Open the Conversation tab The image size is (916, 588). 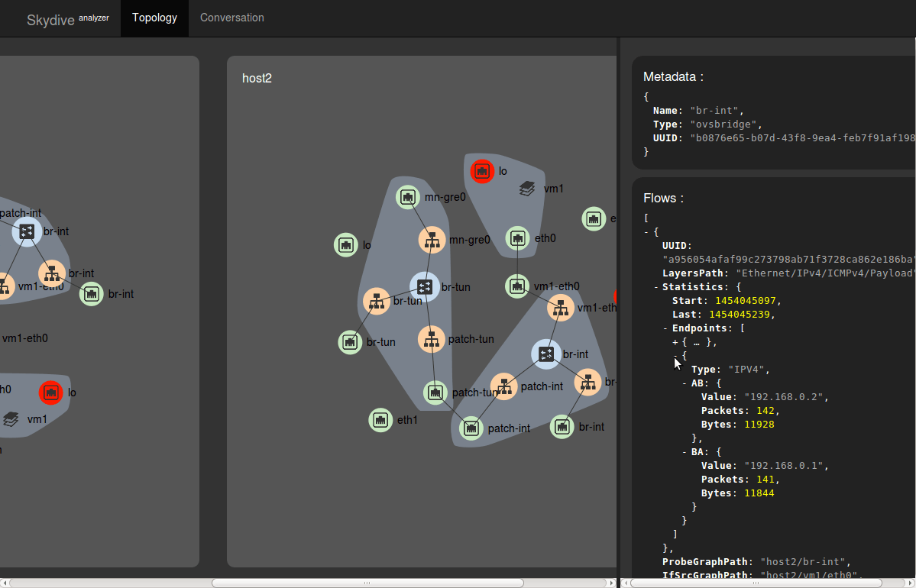[232, 18]
